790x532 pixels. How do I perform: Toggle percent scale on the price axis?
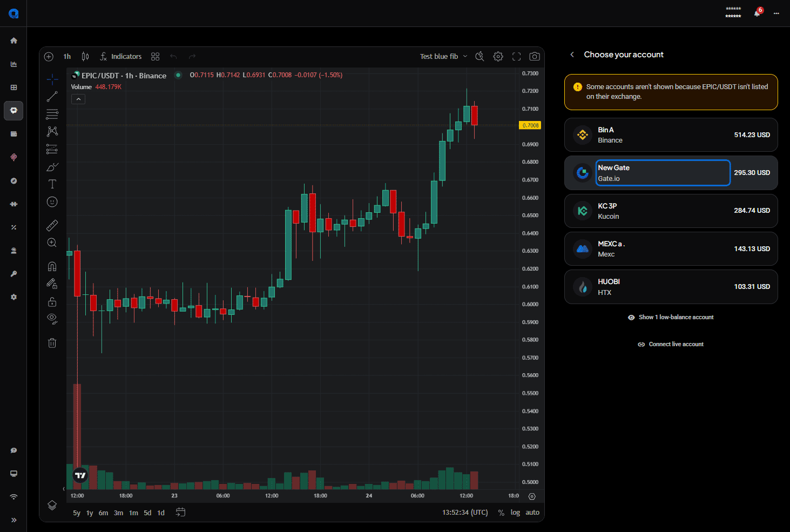(x=501, y=513)
